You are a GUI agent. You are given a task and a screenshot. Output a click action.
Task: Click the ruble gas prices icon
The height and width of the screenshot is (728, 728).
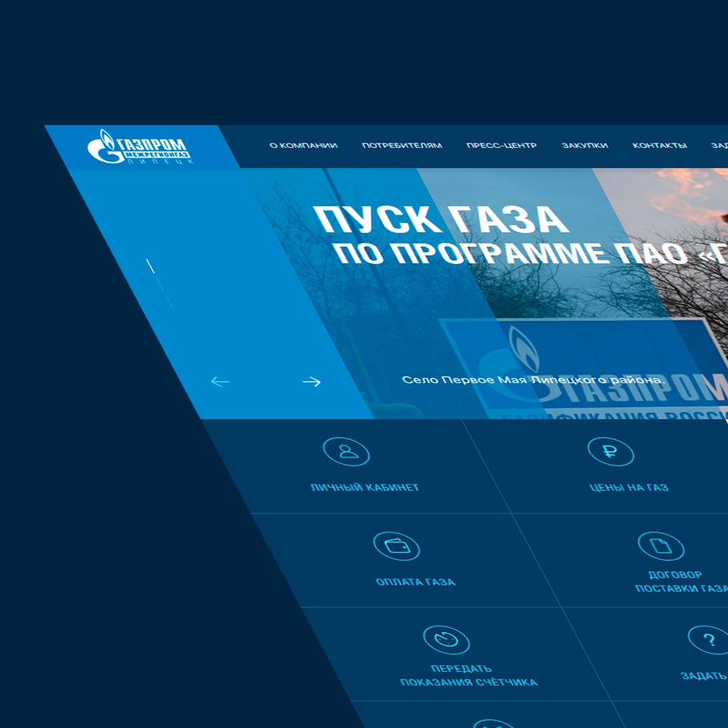coord(610,451)
